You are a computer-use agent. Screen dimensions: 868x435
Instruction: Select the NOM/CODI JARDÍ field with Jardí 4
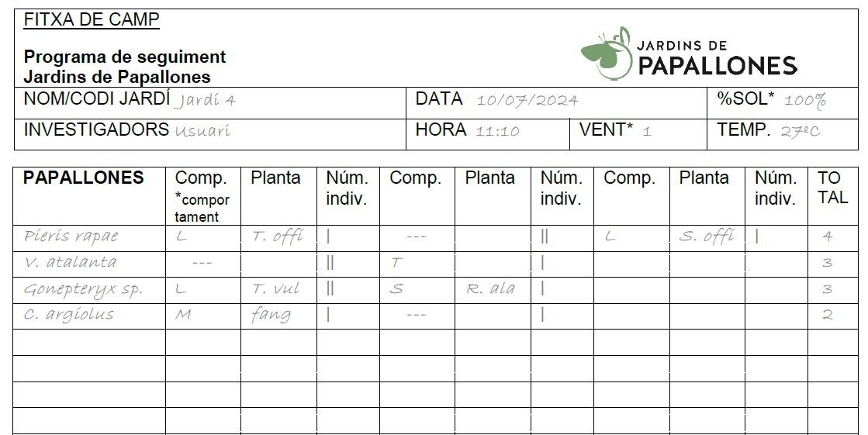pos(210,103)
